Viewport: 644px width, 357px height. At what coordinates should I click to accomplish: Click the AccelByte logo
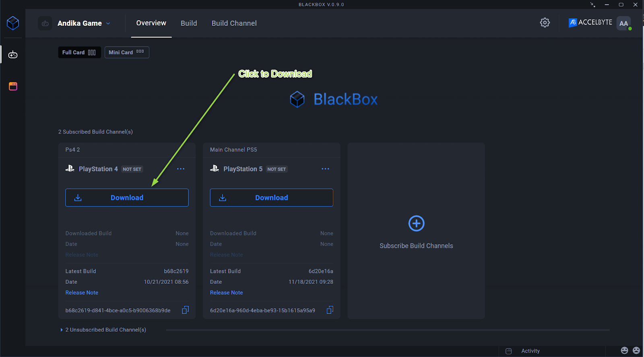590,23
